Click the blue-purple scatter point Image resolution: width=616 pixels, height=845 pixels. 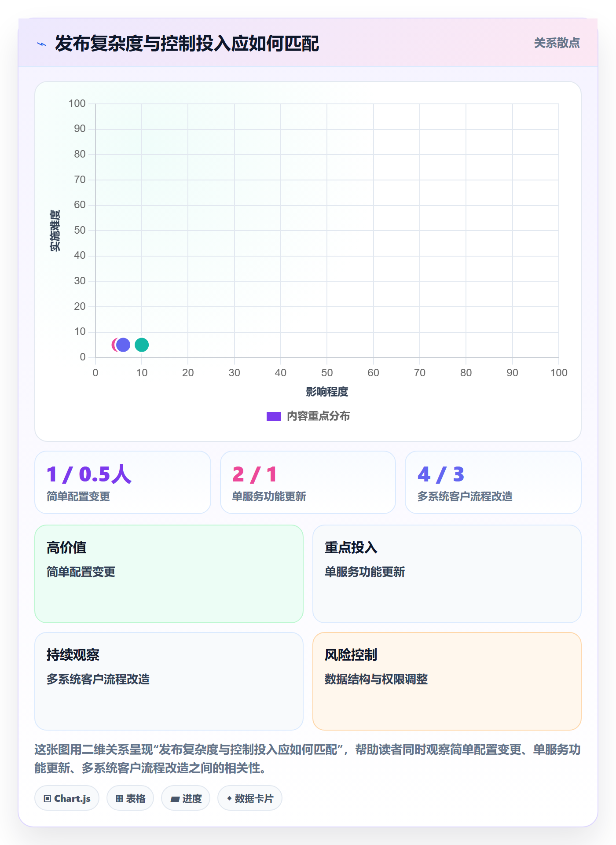pyautogui.click(x=123, y=345)
